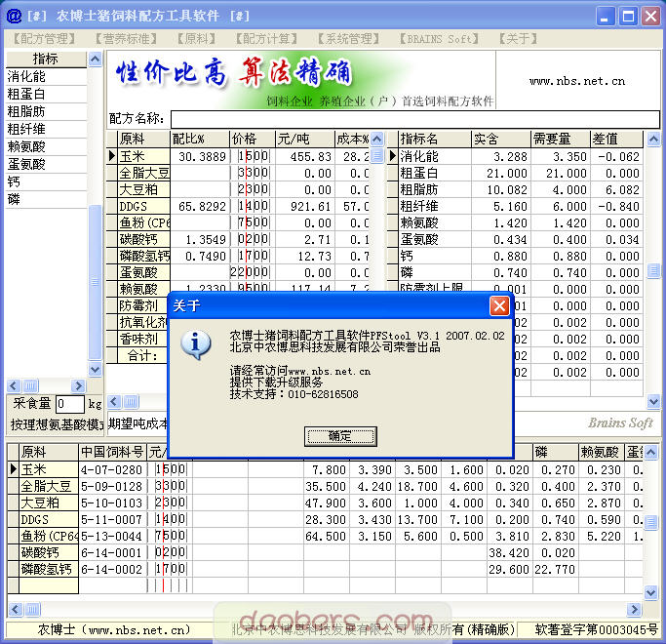Click 中国饲料号 column header
This screenshot has width=666, height=644.
pyautogui.click(x=112, y=452)
